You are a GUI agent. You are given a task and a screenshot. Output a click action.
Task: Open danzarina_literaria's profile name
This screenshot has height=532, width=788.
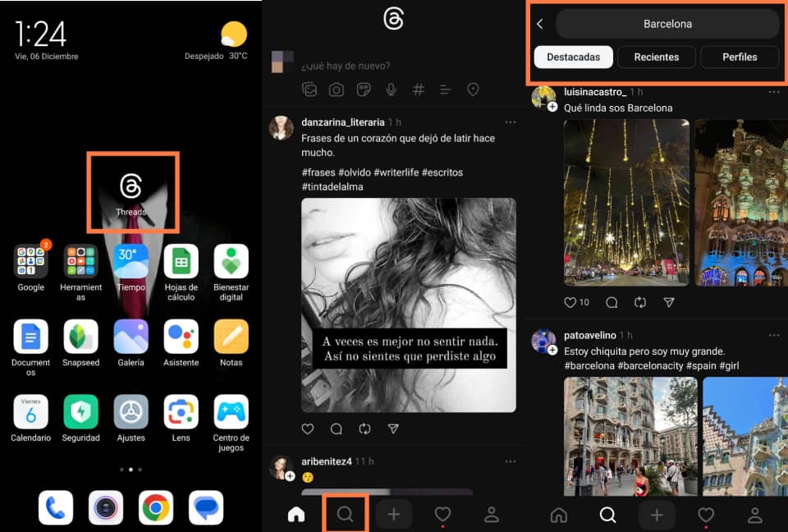point(343,122)
